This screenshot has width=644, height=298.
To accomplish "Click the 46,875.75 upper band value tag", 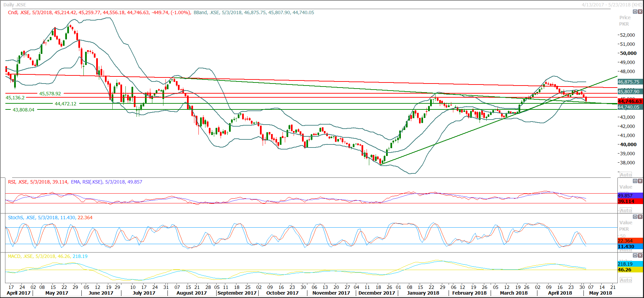I will [x=630, y=82].
